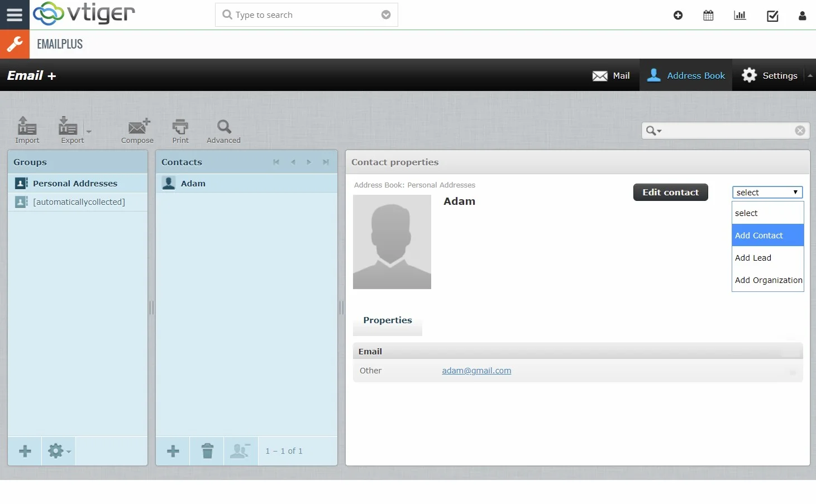Add new group with plus icon
This screenshot has height=504, width=816.
pyautogui.click(x=25, y=451)
